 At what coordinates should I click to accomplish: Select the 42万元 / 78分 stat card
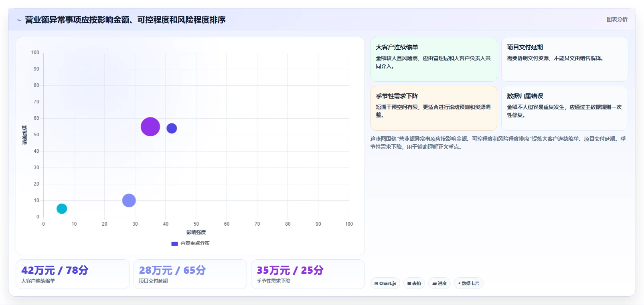[73, 274]
